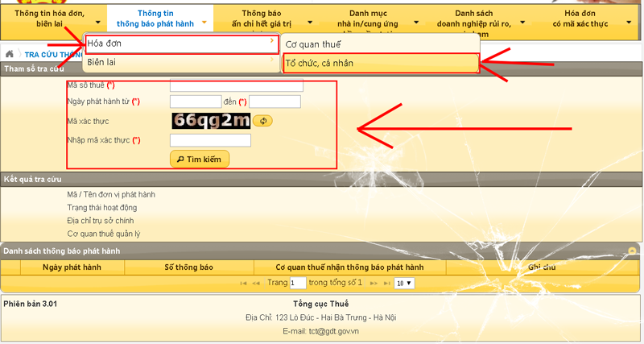644x344 pixels.
Task: Go to the previous results page
Action: tap(257, 284)
